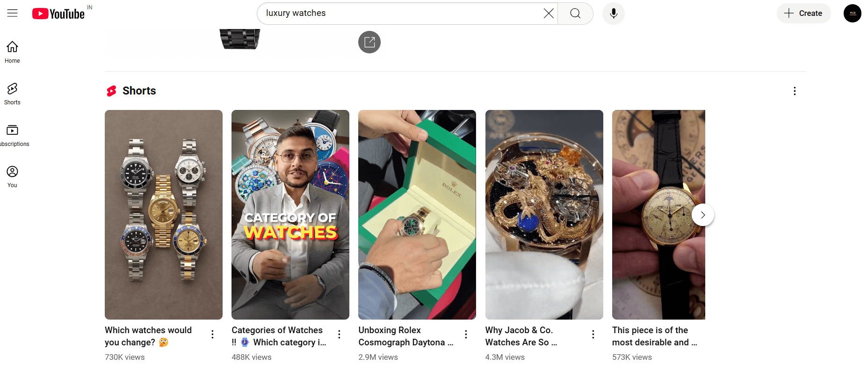Click 'Which watches would you change?' title

point(148,336)
